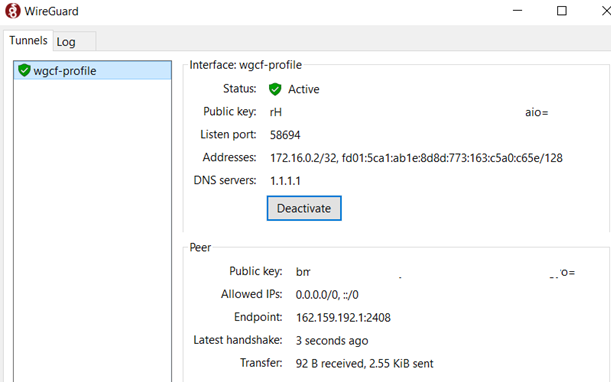Click the green shield Active status icon
The width and height of the screenshot is (611, 382).
coord(275,89)
